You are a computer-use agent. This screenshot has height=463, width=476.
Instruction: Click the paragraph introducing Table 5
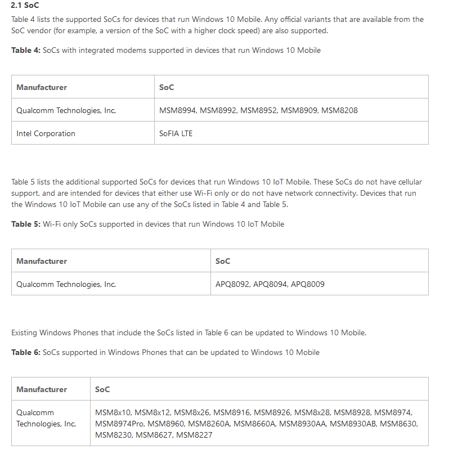pyautogui.click(x=217, y=193)
